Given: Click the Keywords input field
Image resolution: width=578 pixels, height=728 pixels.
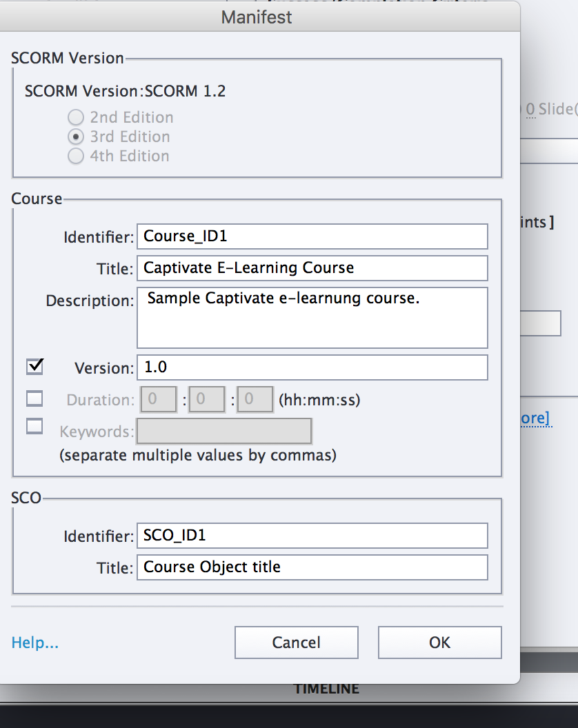Looking at the screenshot, I should coord(224,431).
